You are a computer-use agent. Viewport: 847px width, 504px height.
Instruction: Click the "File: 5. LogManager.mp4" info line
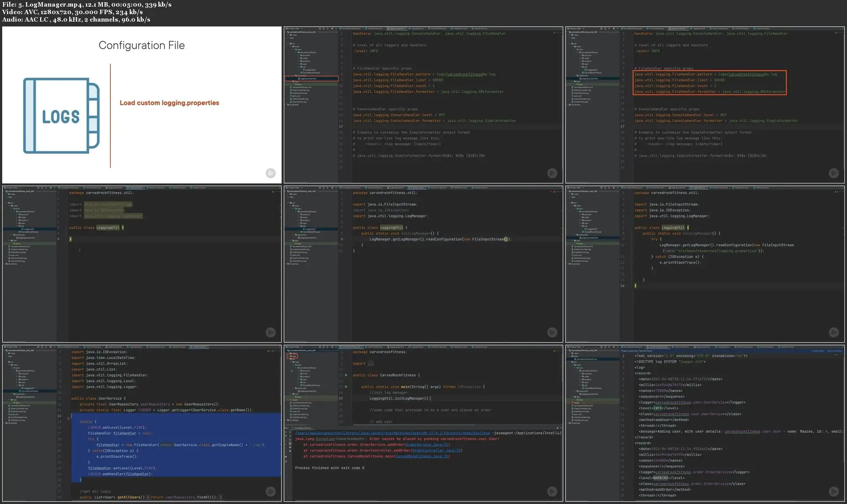point(87,4)
